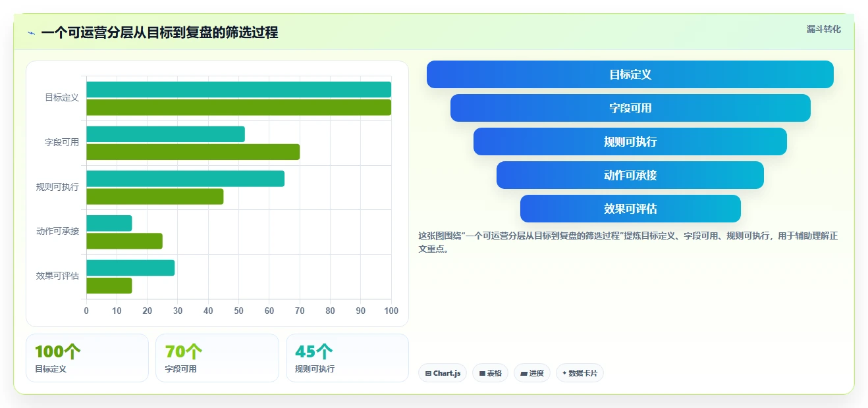
Task: Click the green bar for 目标定义
Action: [x=238, y=107]
